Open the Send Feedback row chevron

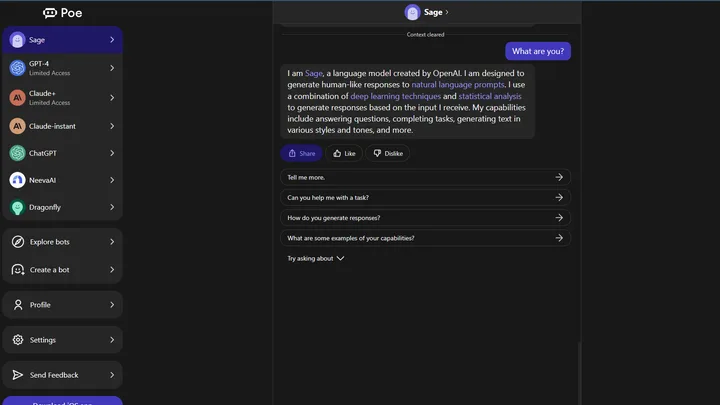pyautogui.click(x=112, y=375)
